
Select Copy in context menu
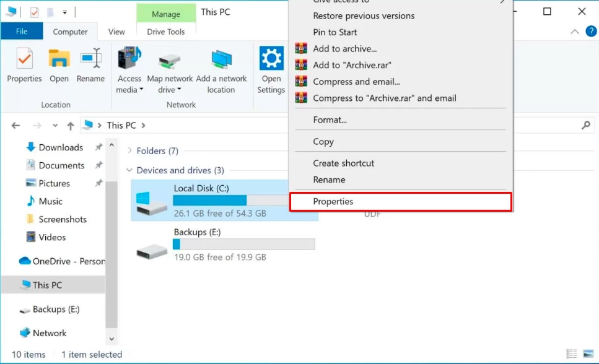coord(401,141)
